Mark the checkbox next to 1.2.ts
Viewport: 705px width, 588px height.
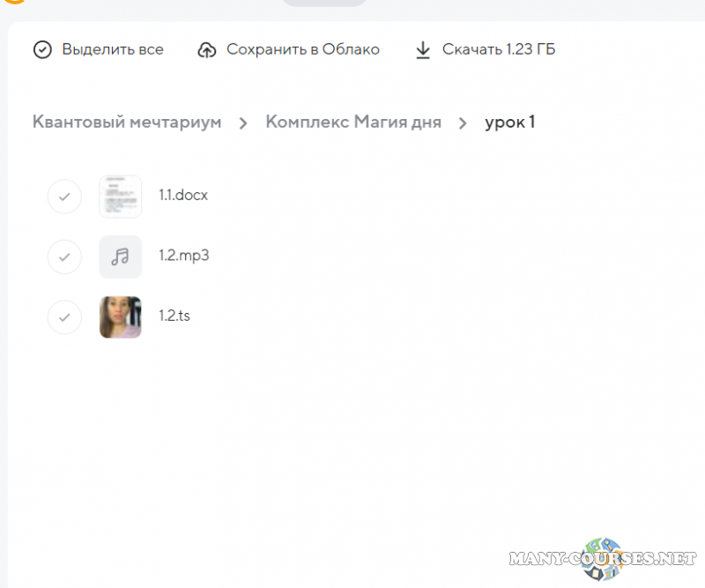pyautogui.click(x=64, y=316)
